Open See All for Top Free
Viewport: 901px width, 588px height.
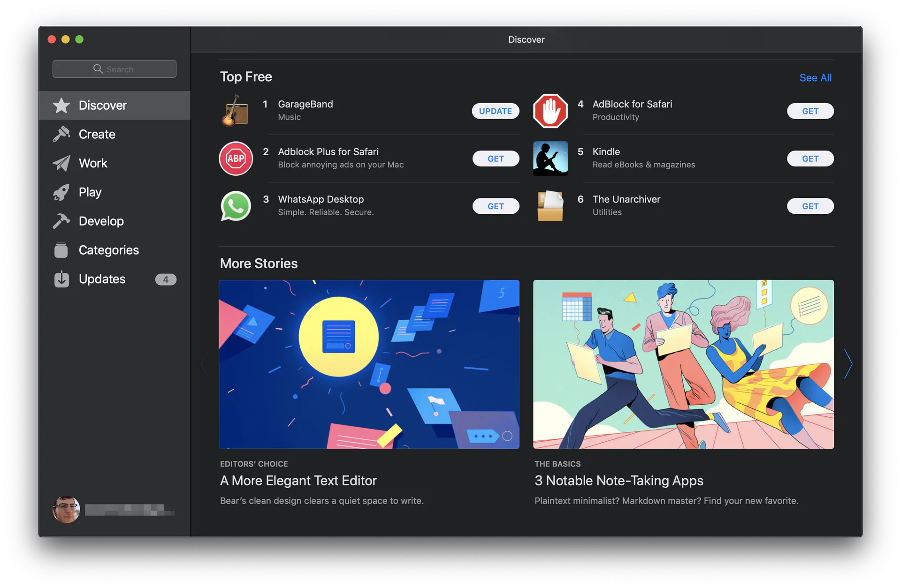pyautogui.click(x=816, y=78)
